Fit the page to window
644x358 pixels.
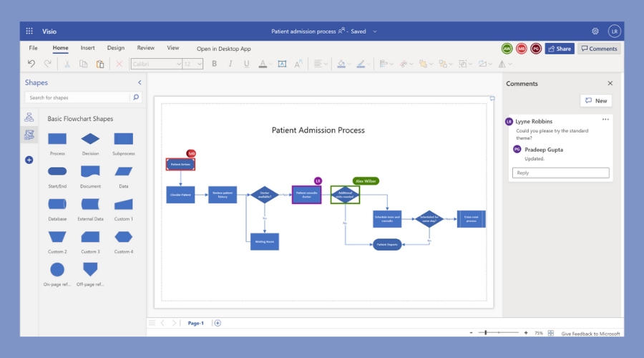click(x=551, y=333)
